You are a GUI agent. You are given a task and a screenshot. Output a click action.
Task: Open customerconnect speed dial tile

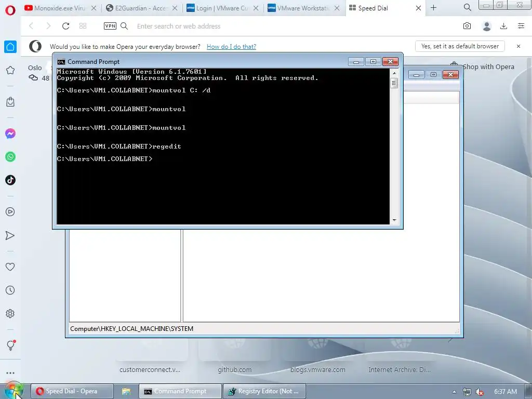click(x=150, y=369)
